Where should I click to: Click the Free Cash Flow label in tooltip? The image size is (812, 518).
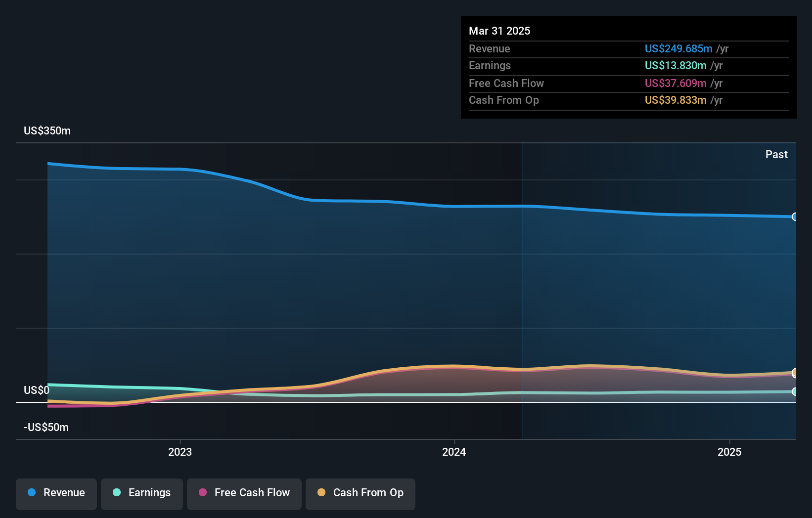pos(506,83)
